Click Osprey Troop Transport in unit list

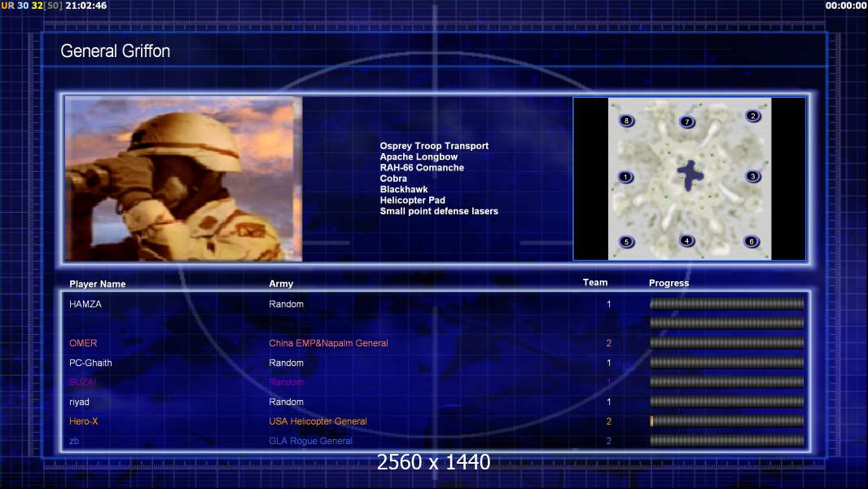point(434,146)
